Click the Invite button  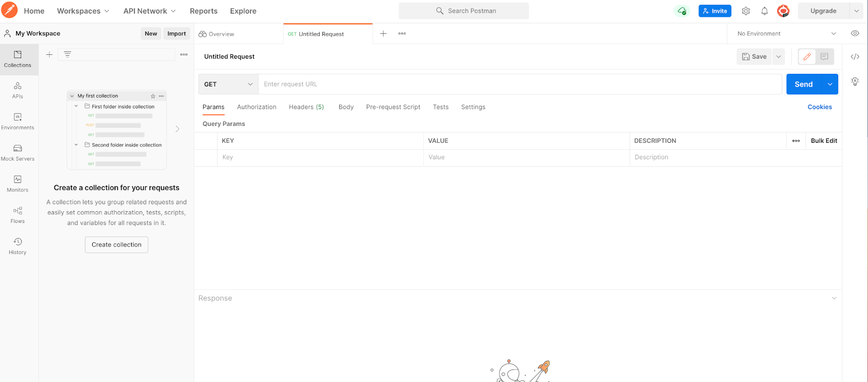tap(715, 11)
